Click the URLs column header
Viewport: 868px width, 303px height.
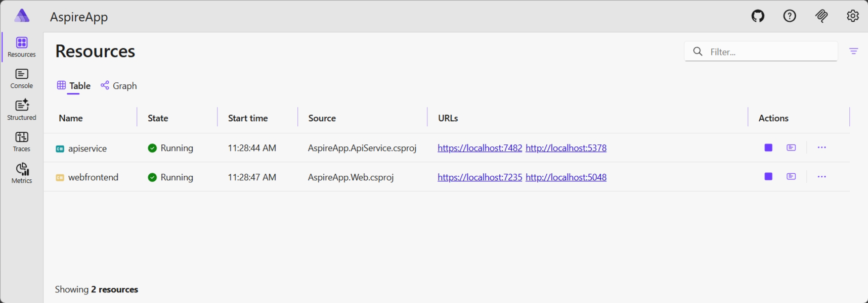click(x=448, y=118)
